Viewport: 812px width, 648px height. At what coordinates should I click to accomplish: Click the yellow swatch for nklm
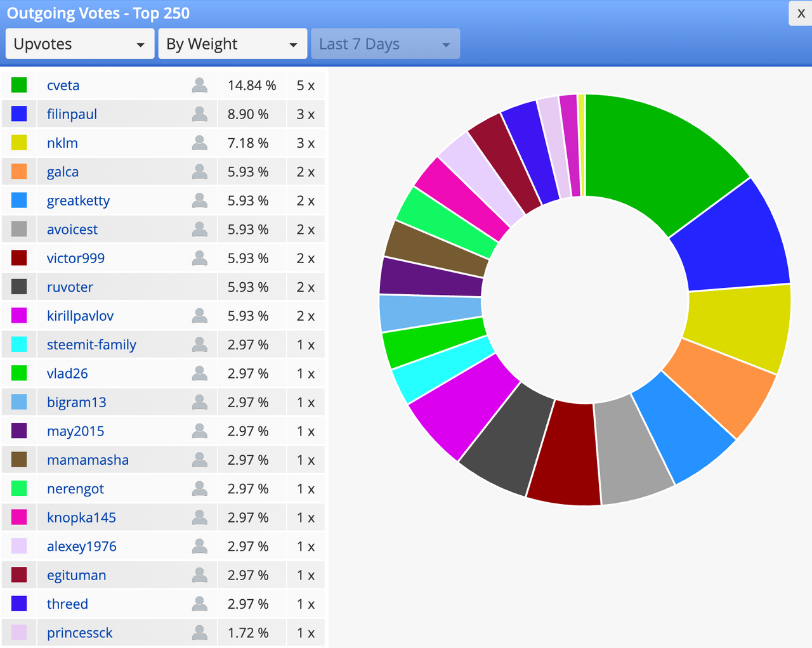(x=19, y=143)
